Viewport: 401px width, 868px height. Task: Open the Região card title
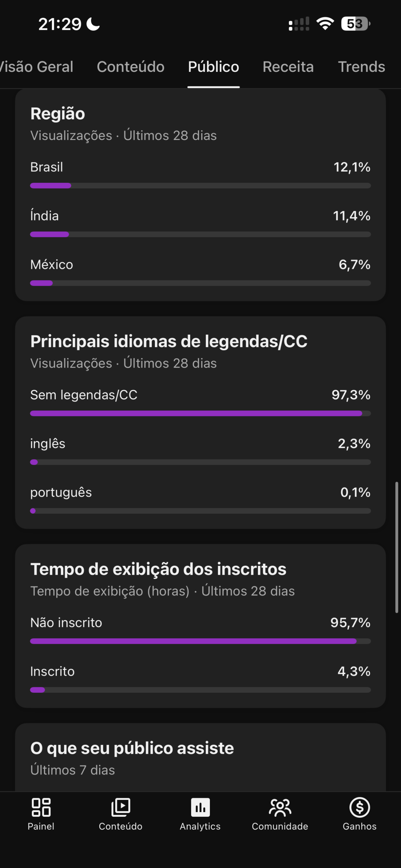pos(58,114)
